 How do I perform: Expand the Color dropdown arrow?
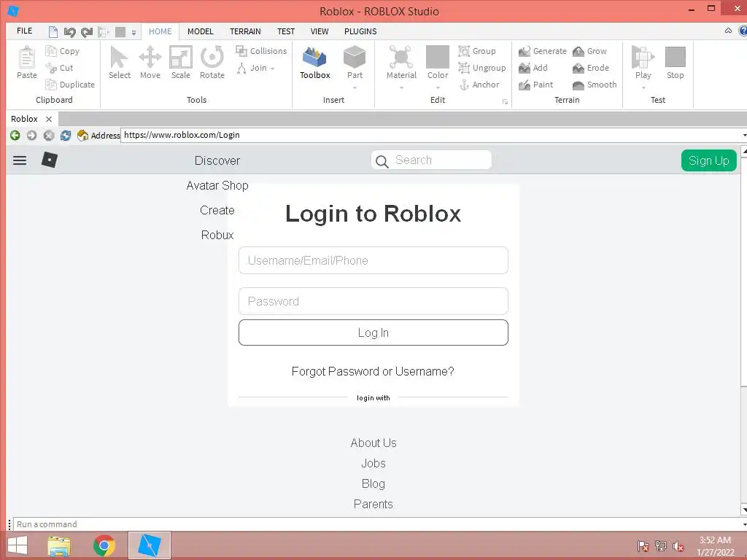[438, 87]
